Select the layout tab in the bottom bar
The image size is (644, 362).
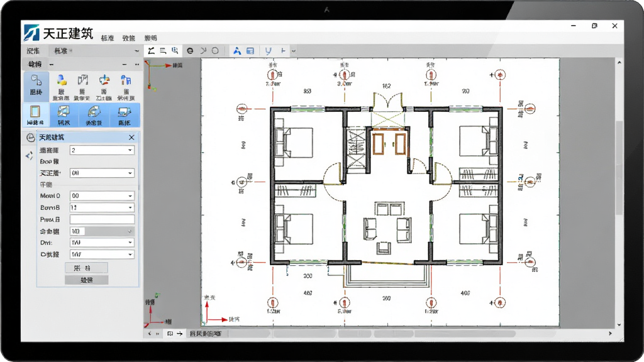pyautogui.click(x=206, y=334)
